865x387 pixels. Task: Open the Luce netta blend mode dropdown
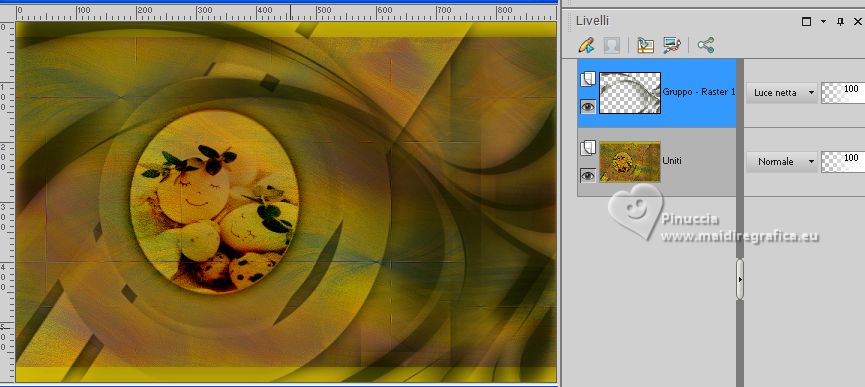pyautogui.click(x=782, y=93)
